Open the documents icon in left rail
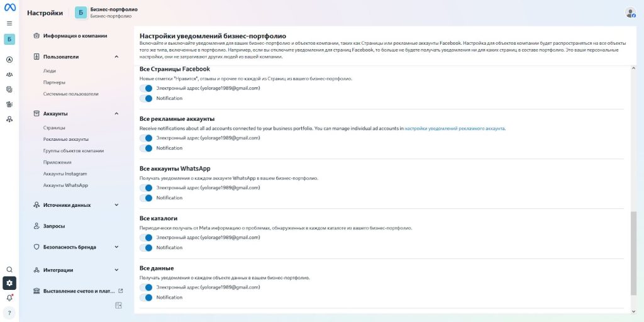The width and height of the screenshot is (644, 322). pos(9,89)
